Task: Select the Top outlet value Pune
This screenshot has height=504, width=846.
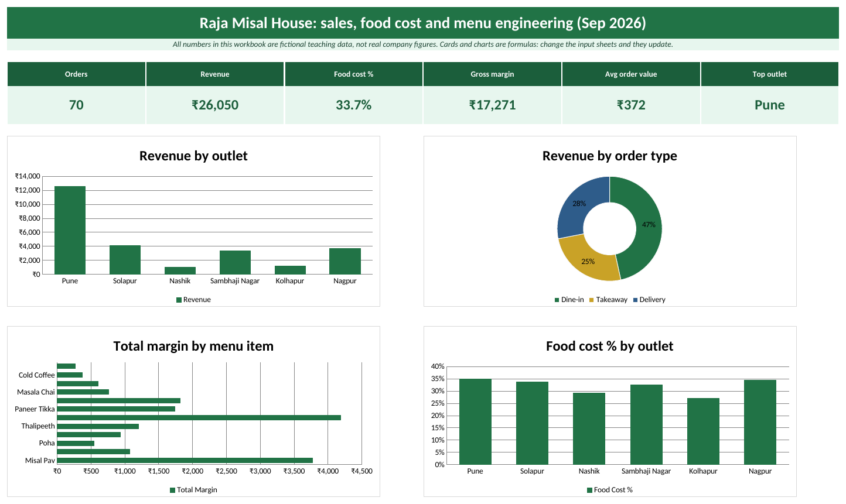Action: [x=769, y=105]
